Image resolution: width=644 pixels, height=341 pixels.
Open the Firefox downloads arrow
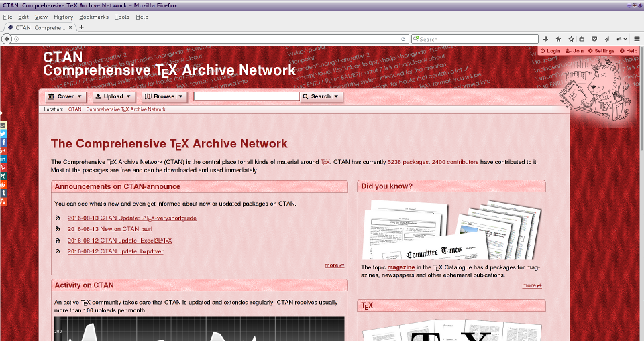545,39
